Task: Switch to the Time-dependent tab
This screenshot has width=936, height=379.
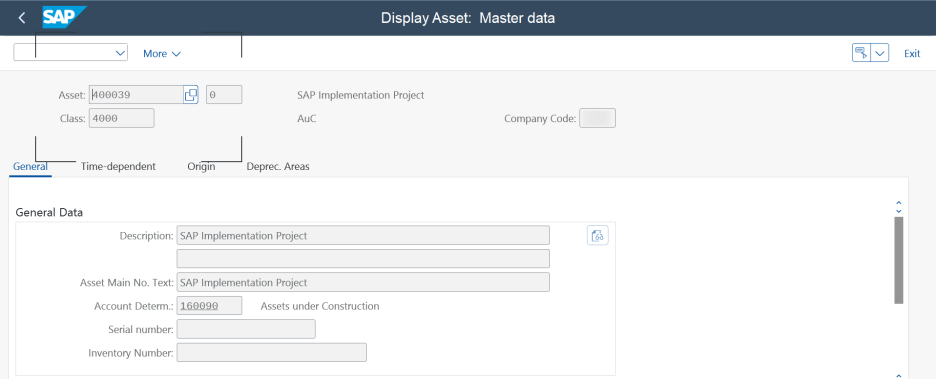Action: pyautogui.click(x=118, y=167)
